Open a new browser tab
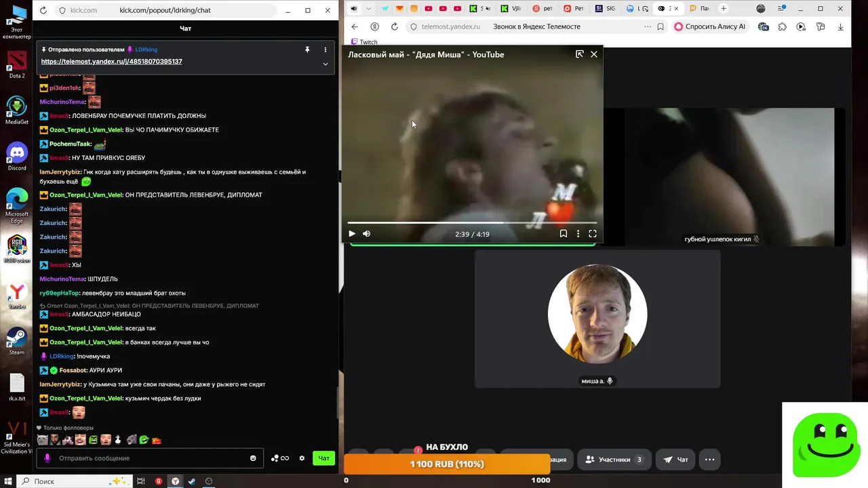The height and width of the screenshot is (488, 868). click(x=724, y=9)
